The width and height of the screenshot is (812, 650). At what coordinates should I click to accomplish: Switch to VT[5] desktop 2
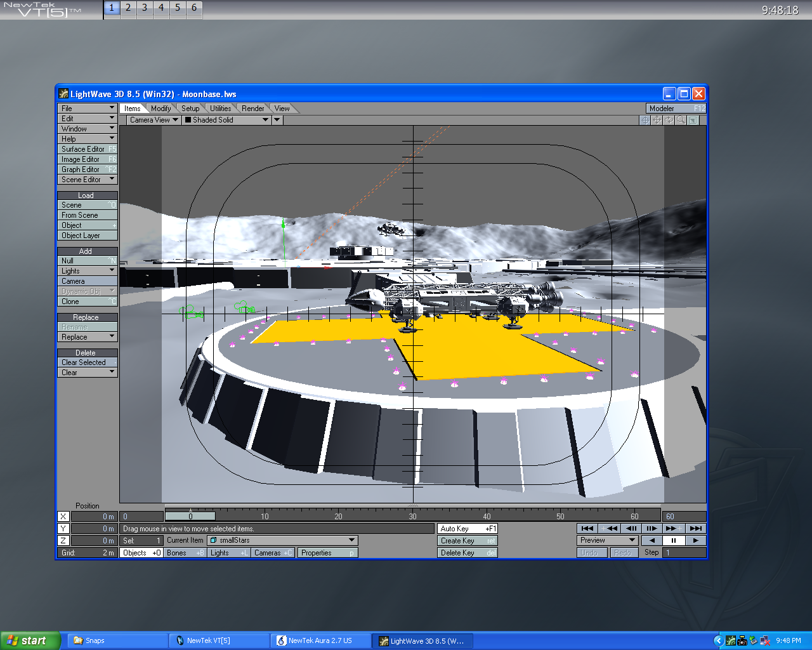tap(128, 8)
